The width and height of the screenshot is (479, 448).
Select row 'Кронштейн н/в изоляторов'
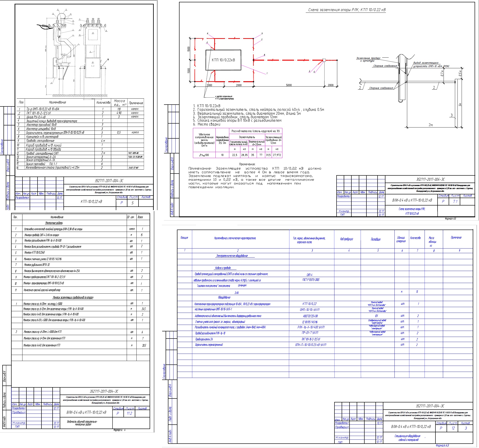tap(80, 137)
